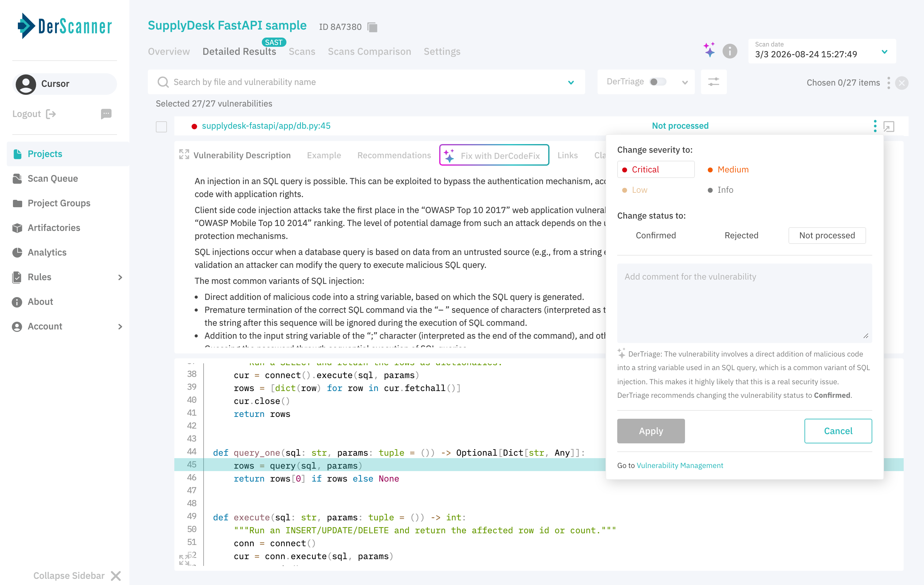The image size is (924, 585).
Task: Expand the Rules submenu chevron
Action: (120, 277)
